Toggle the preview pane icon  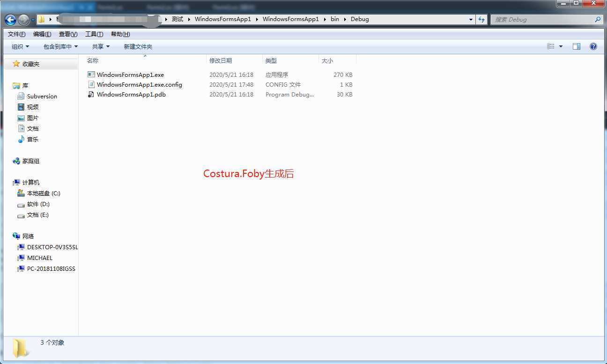tap(577, 46)
